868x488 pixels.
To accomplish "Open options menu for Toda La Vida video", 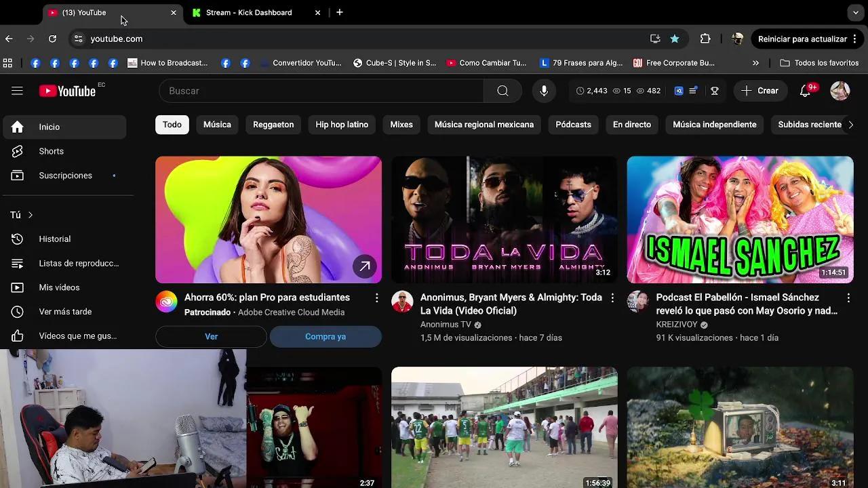I will pos(612,298).
